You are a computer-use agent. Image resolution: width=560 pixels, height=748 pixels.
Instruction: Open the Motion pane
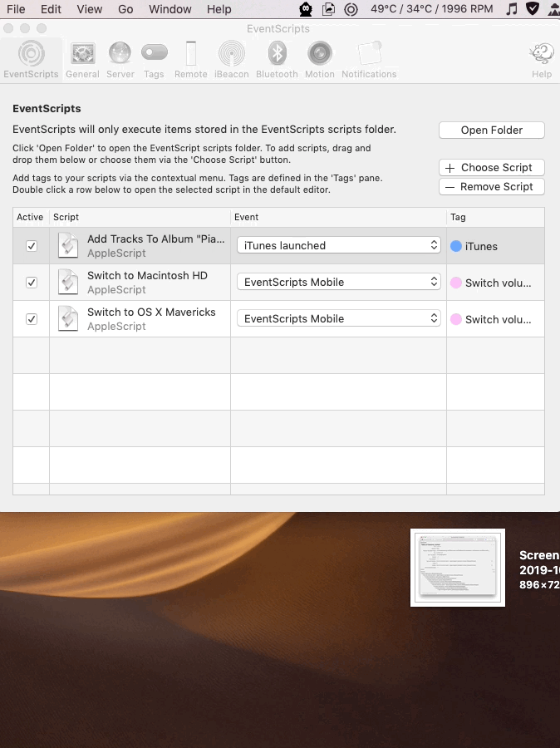pyautogui.click(x=320, y=60)
